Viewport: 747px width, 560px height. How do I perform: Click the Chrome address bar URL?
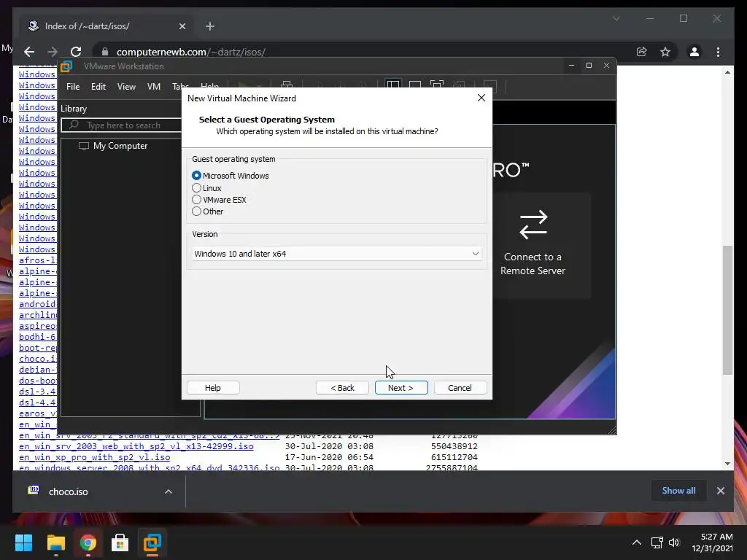[x=190, y=52]
